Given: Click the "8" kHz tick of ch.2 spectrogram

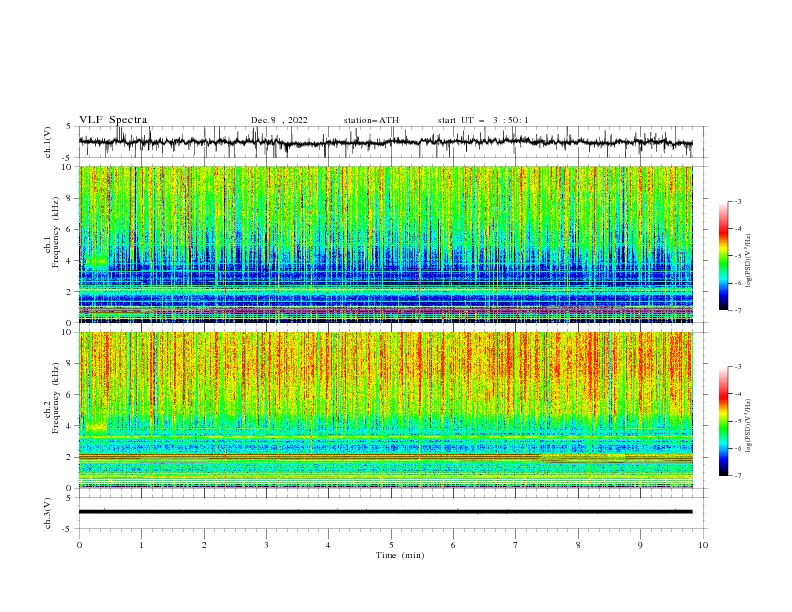Looking at the screenshot, I should point(71,364).
